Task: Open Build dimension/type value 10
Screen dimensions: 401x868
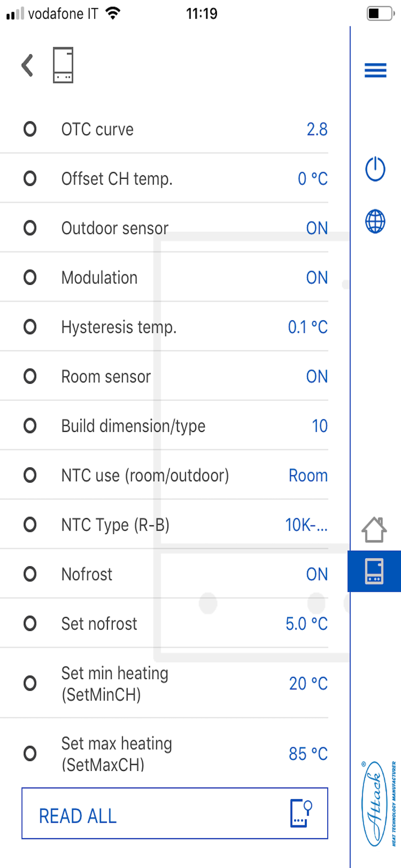Action: click(x=320, y=426)
